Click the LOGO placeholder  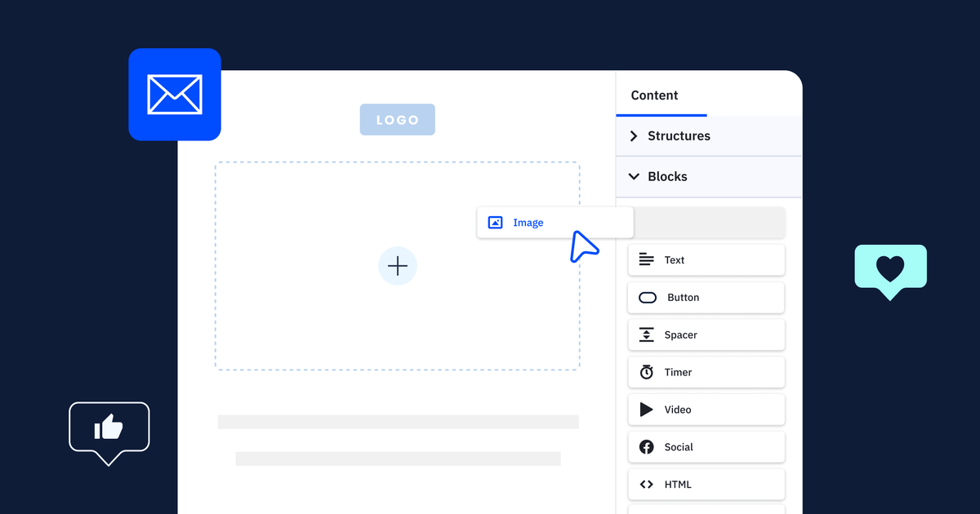click(398, 120)
